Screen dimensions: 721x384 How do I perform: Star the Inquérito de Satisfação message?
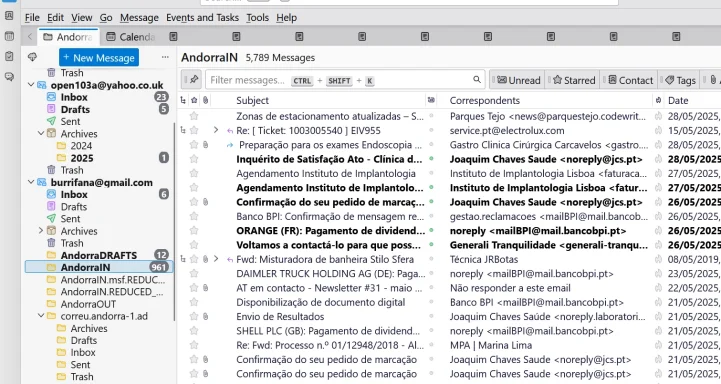point(194,159)
